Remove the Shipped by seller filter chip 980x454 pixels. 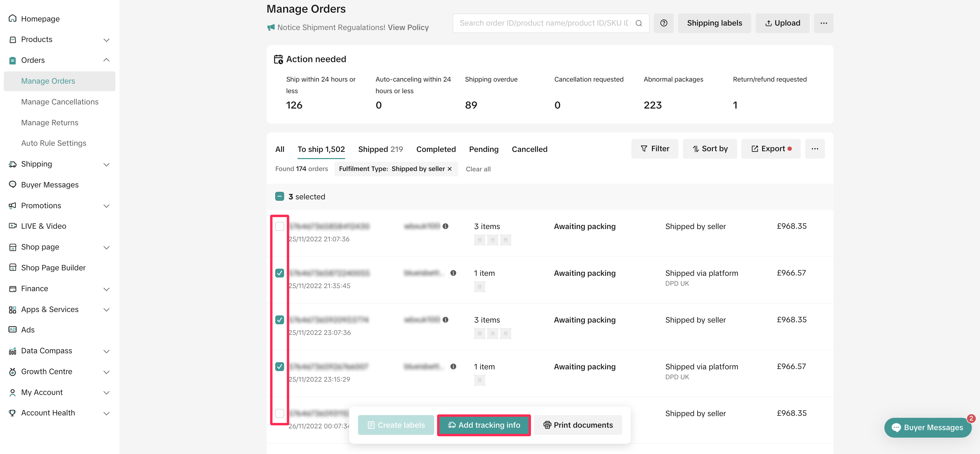(x=450, y=169)
